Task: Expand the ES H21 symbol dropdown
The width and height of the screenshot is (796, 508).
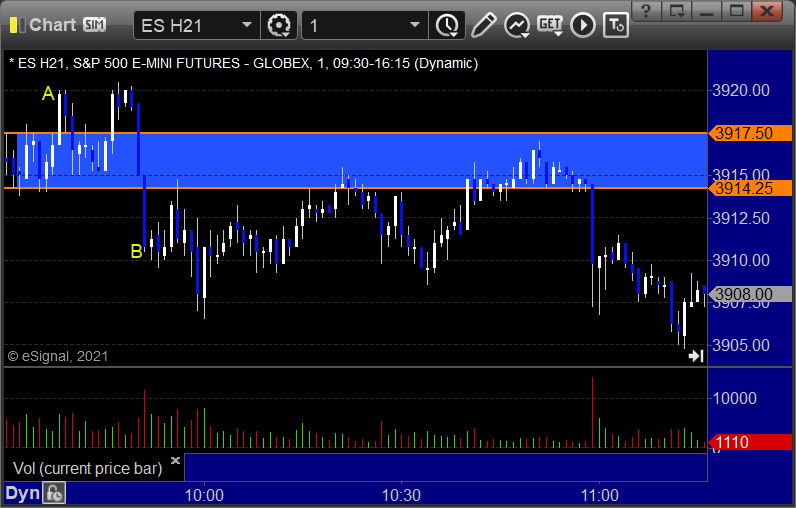Action: [x=247, y=25]
